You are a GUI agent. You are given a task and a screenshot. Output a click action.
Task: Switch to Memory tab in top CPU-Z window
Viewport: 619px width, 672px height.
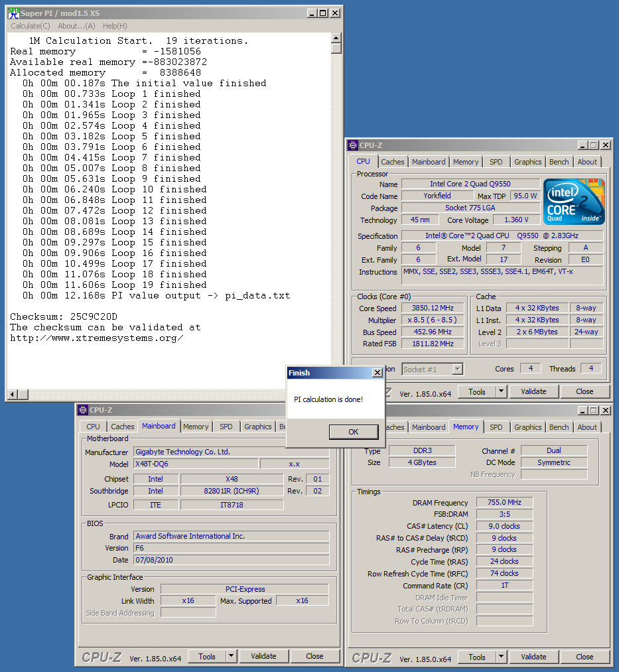(466, 162)
